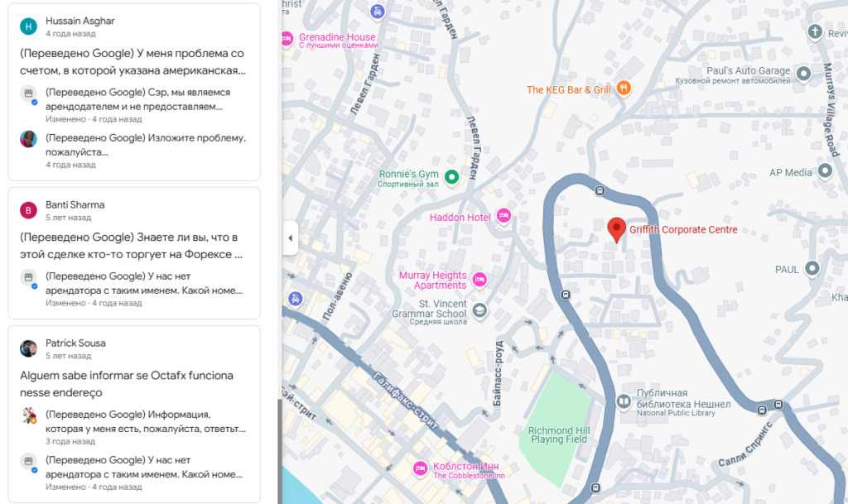Click the bus stop icon beside Murray Heights Apartments road
The width and height of the screenshot is (848, 504).
pos(565,295)
